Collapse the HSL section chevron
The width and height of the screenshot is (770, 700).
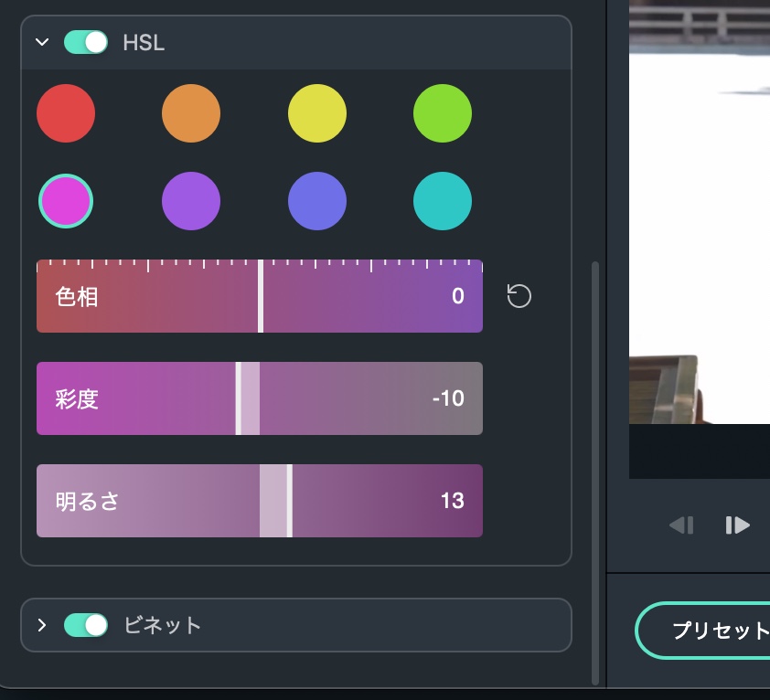coord(42,42)
